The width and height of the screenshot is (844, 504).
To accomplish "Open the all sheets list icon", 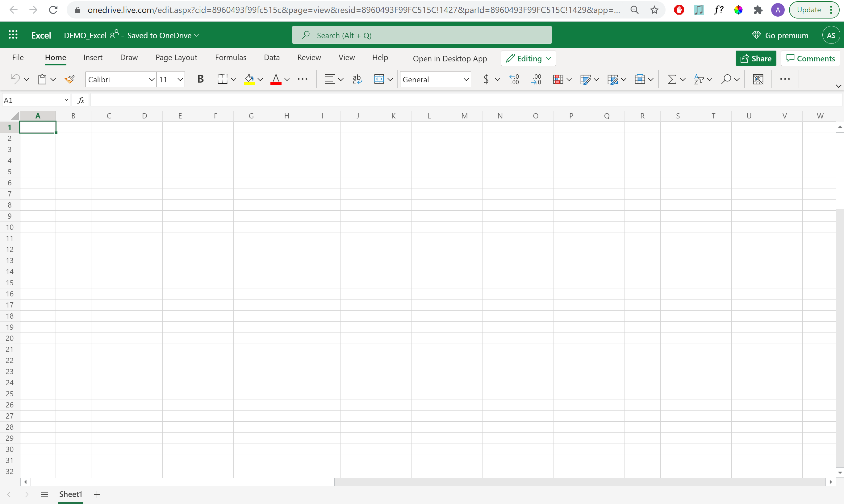I will [44, 494].
